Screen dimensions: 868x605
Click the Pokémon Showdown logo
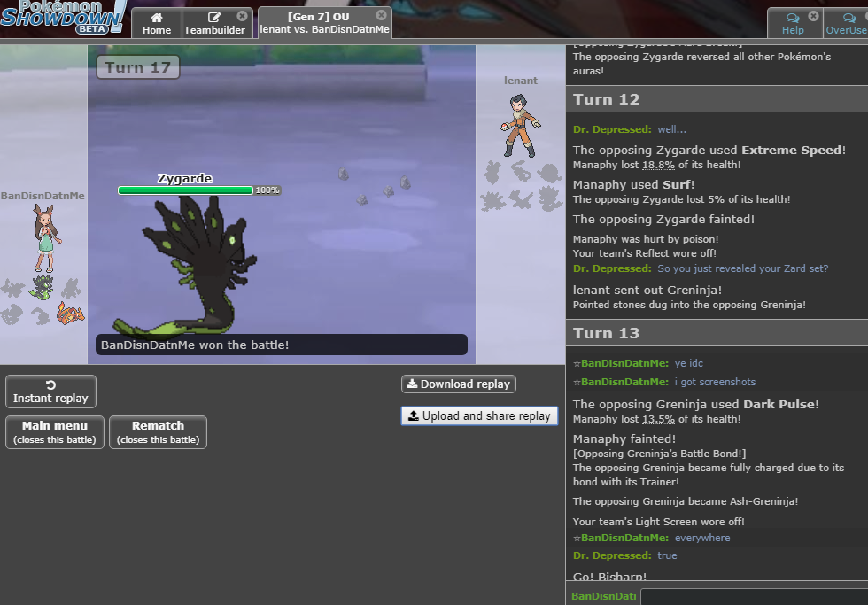coord(63,17)
